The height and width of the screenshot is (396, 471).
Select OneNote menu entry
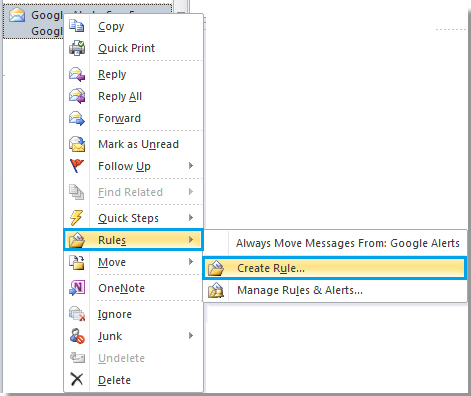(x=133, y=288)
